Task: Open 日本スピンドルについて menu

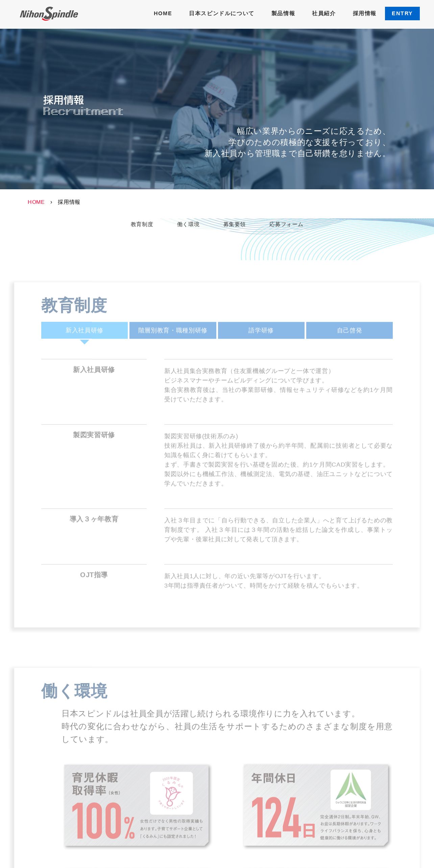Action: pos(221,14)
